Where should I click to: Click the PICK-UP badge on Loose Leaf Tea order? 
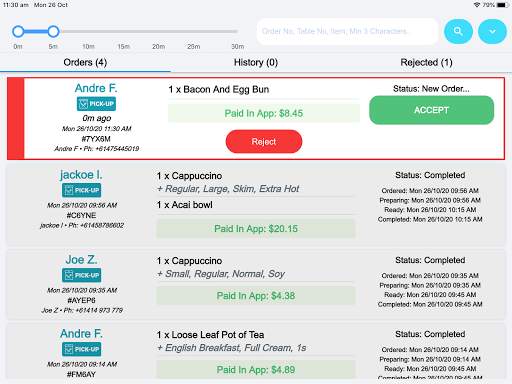pos(81,349)
